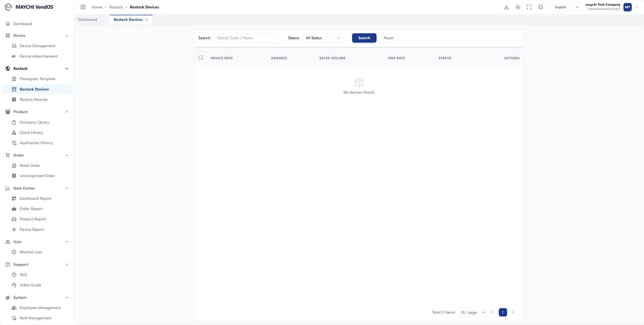Image resolution: width=644 pixels, height=325 pixels.
Task: Click the maychi Tech Company account name
Action: pos(603,5)
